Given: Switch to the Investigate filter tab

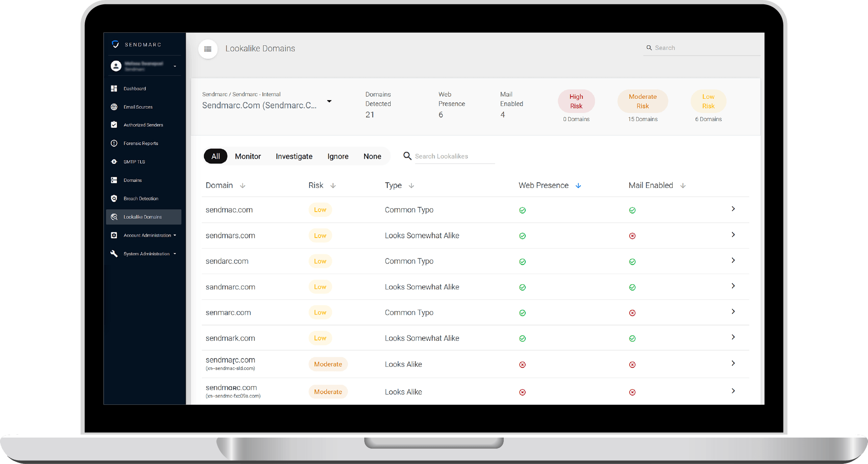Looking at the screenshot, I should [x=294, y=156].
